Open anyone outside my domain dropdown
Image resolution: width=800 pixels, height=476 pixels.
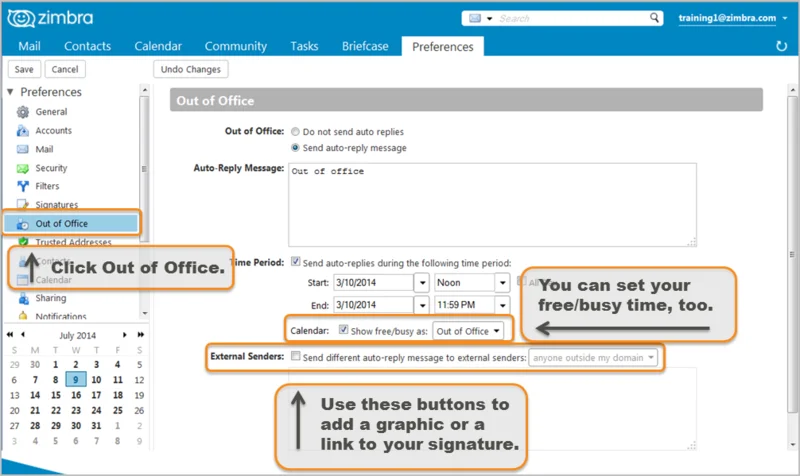pos(593,358)
